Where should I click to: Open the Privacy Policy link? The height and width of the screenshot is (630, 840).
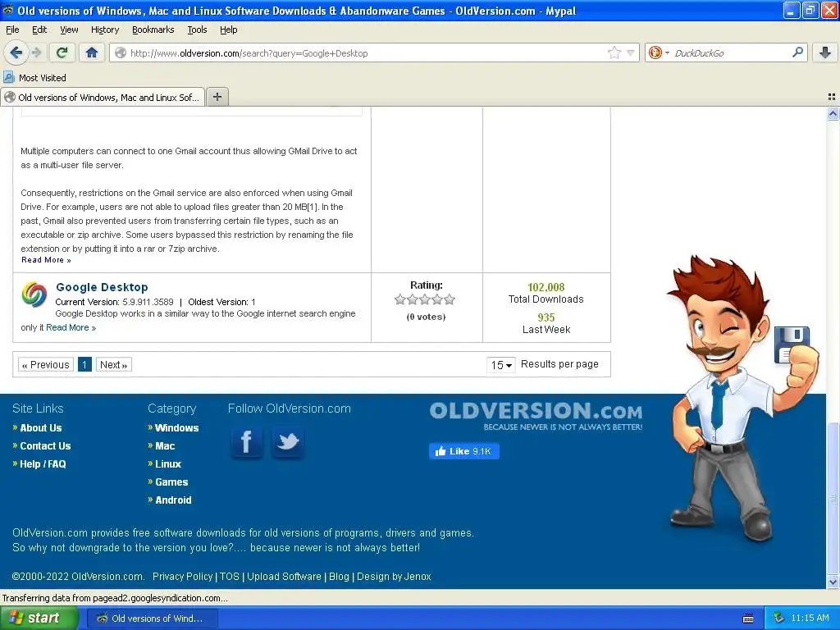point(183,577)
